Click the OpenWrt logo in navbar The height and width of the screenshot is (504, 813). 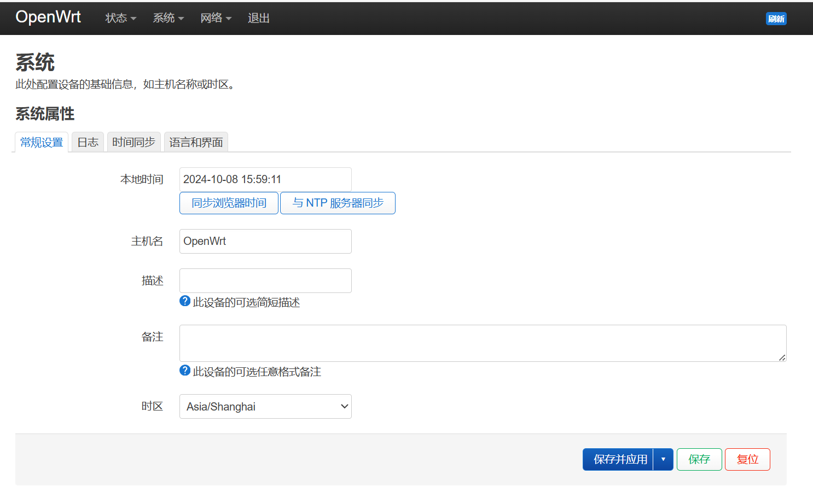[x=48, y=17]
